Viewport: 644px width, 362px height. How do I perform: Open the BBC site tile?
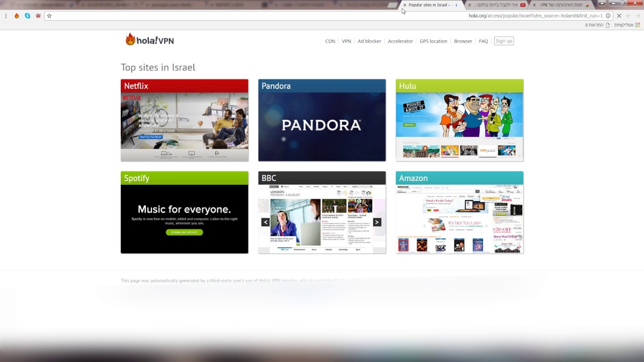coord(322,212)
